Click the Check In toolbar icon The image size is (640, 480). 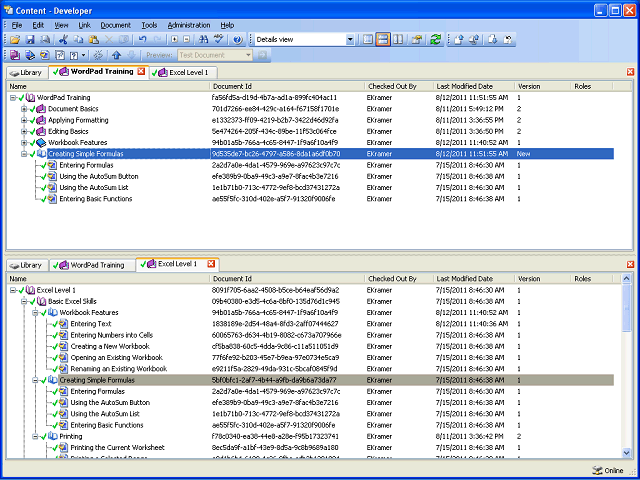459,40
